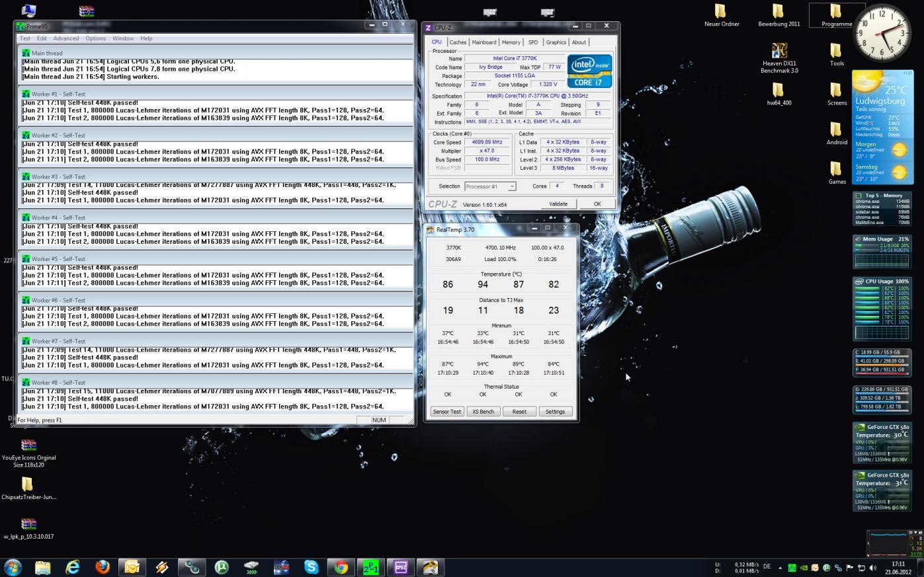Click the volume speaker tray icon

873,568
